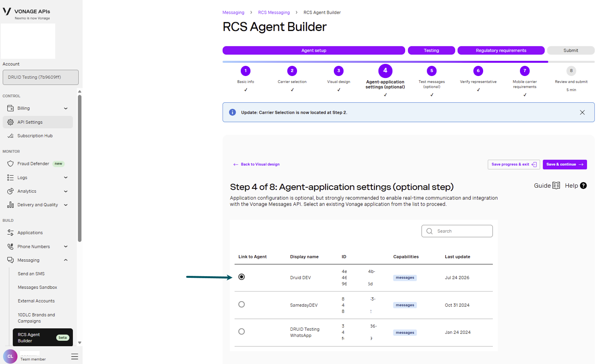Click RCS Messaging breadcrumb link
Image resolution: width=605 pixels, height=364 pixels.
pos(274,13)
